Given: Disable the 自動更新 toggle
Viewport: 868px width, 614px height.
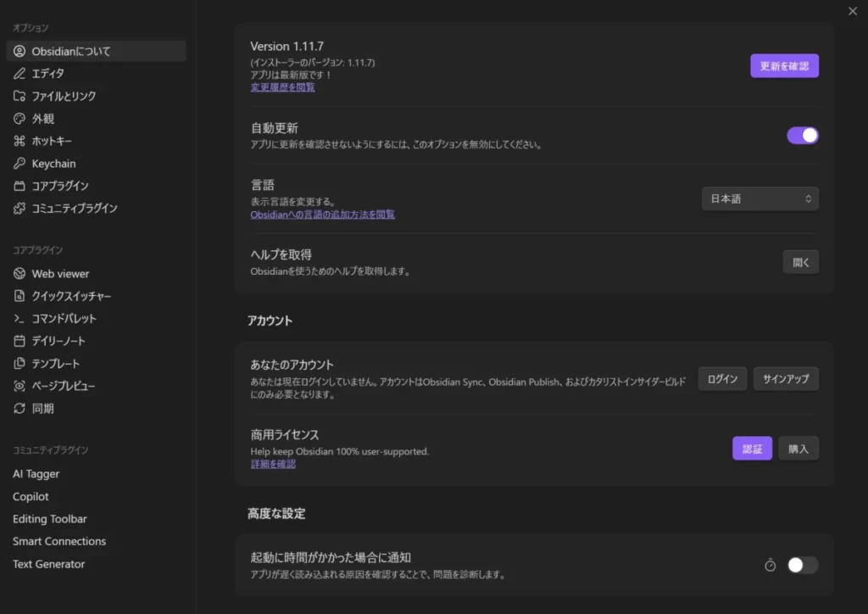Looking at the screenshot, I should click(802, 135).
